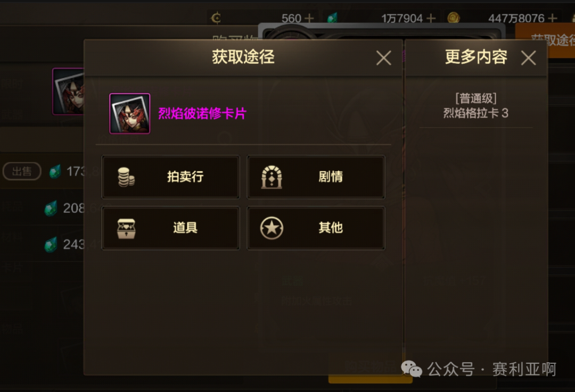Select the 剧情 story source button
The image size is (575, 392).
[316, 177]
